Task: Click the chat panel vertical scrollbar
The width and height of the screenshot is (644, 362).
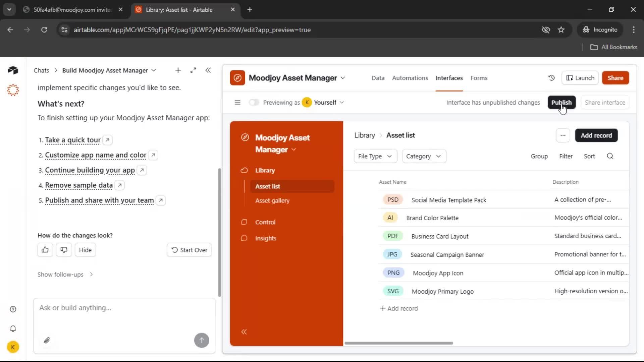Action: point(220,232)
